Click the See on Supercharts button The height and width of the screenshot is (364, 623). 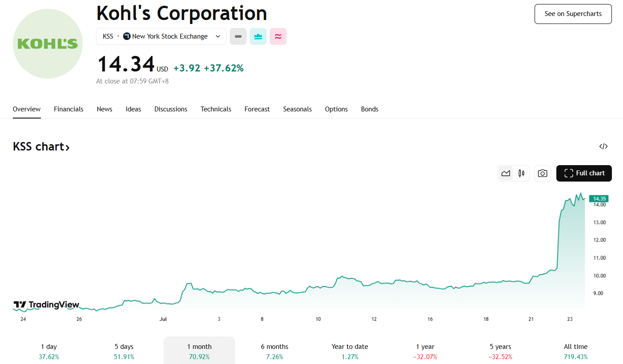click(x=573, y=14)
